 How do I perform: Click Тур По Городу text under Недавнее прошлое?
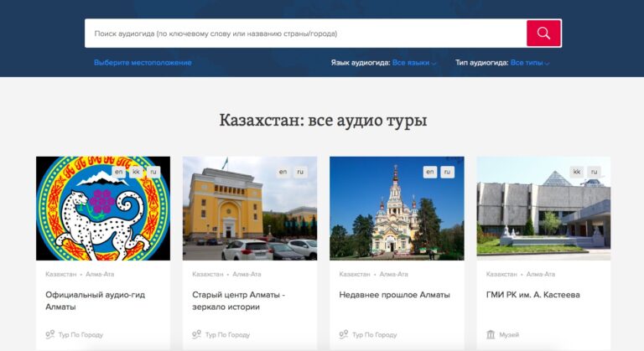tap(375, 335)
